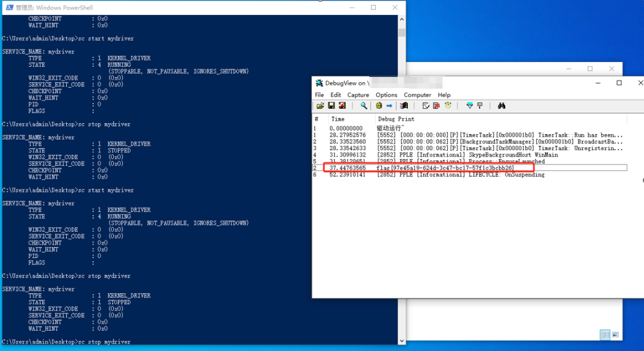Select the flag{97e45a19...} debug output row

pyautogui.click(x=444, y=168)
